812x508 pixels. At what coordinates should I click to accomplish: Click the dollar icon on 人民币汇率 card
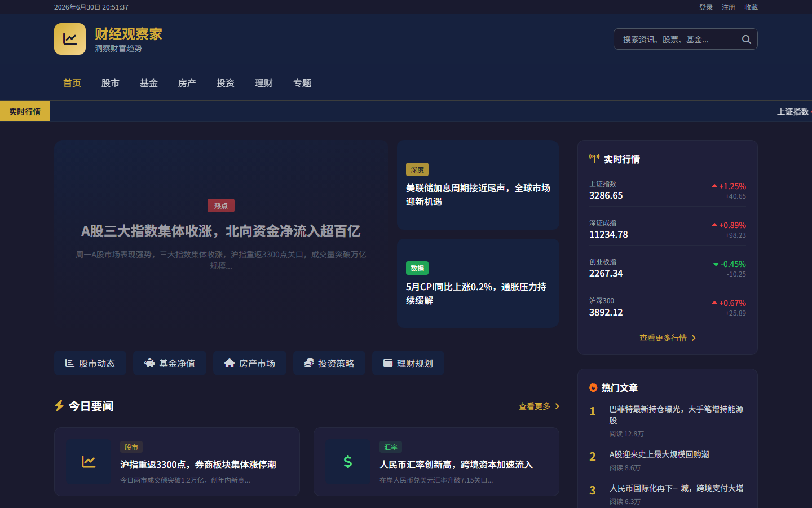click(x=348, y=462)
